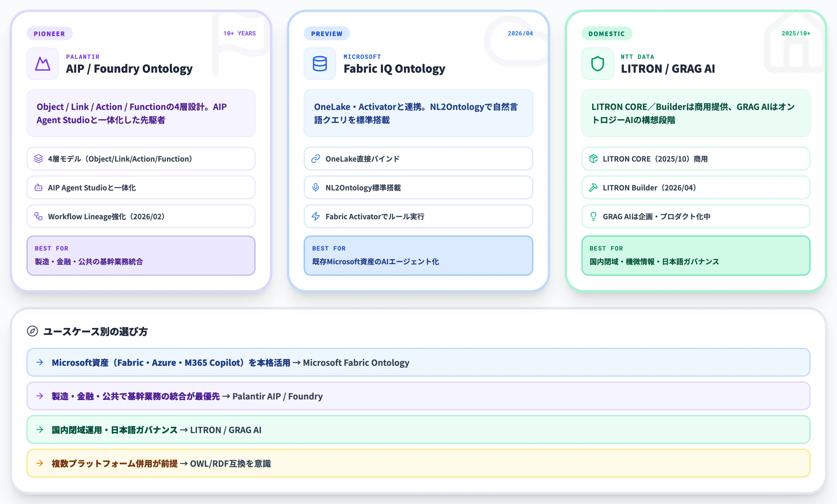The height and width of the screenshot is (504, 837).
Task: Click the lightning bolt icon beside Fabric Activator
Action: 316,217
